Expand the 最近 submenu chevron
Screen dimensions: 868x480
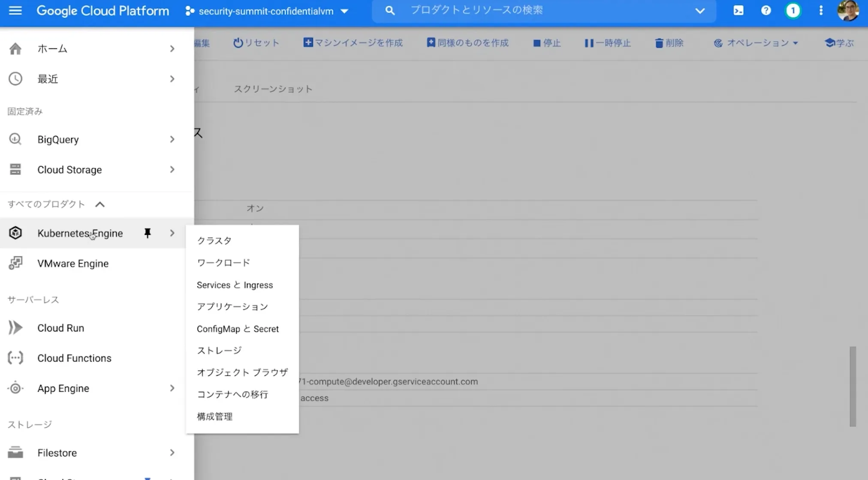tap(172, 79)
